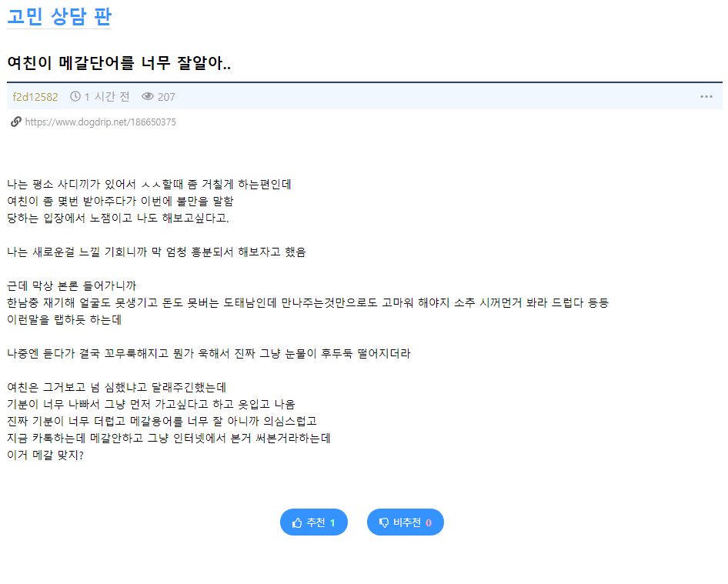Click the line starting 나중엔 듣다가 결국
Screen dimensions: 728x584
tap(209, 354)
